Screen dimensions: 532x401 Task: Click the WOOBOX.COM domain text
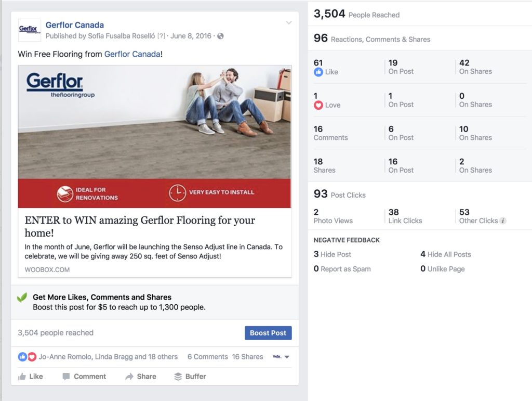[x=47, y=269]
